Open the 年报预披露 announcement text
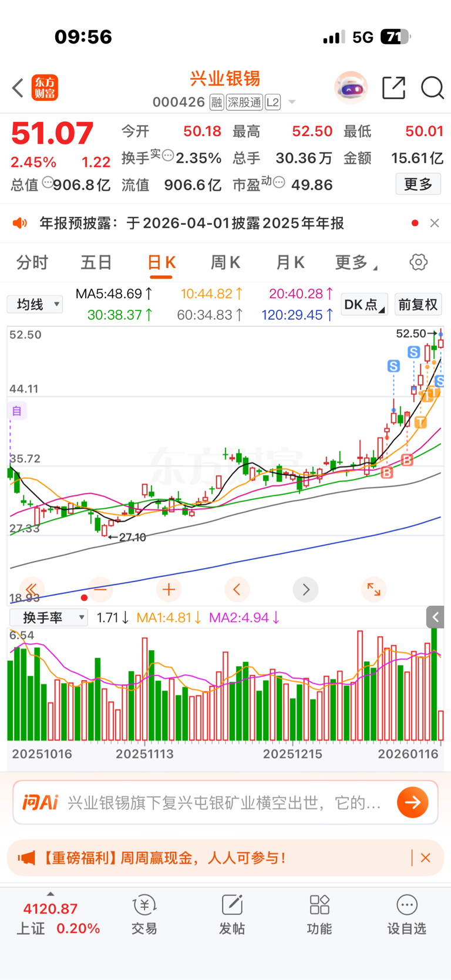Viewport: 451px width, 980px height. point(191,223)
